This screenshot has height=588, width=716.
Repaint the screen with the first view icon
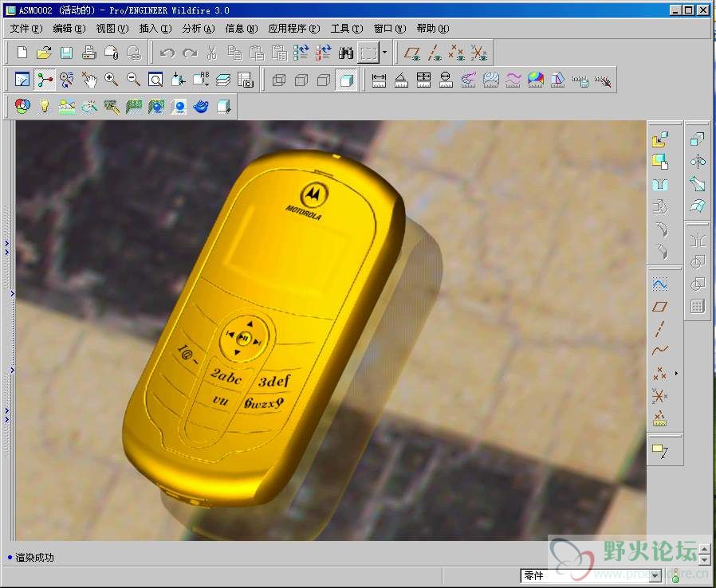pyautogui.click(x=22, y=80)
